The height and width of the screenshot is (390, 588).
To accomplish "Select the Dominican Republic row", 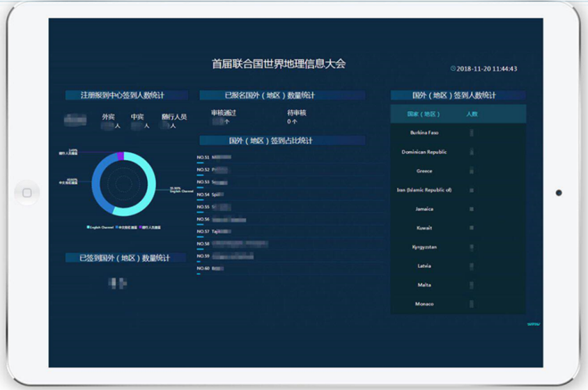I will (458, 152).
